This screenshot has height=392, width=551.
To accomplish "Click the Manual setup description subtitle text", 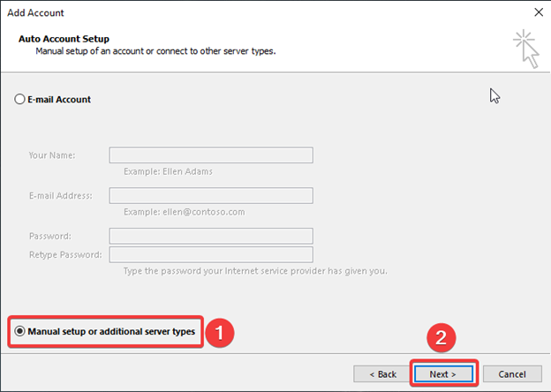I will 155,51.
